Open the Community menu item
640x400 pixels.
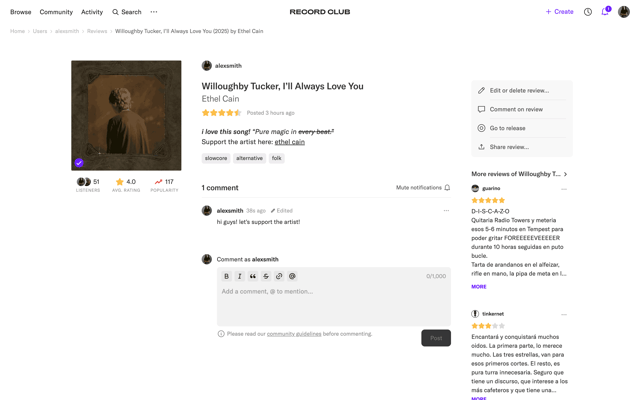coord(56,12)
